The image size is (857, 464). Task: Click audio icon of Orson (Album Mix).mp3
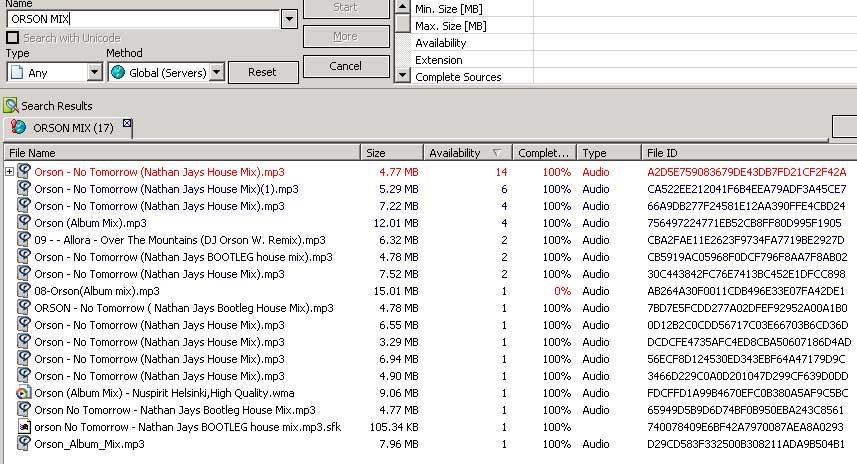24,222
